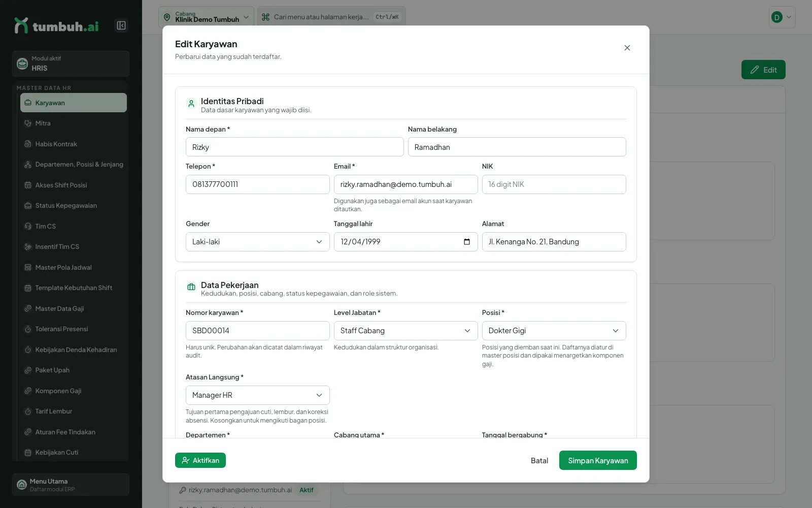Click the Alamat input field
This screenshot has height=508, width=812.
click(x=554, y=242)
